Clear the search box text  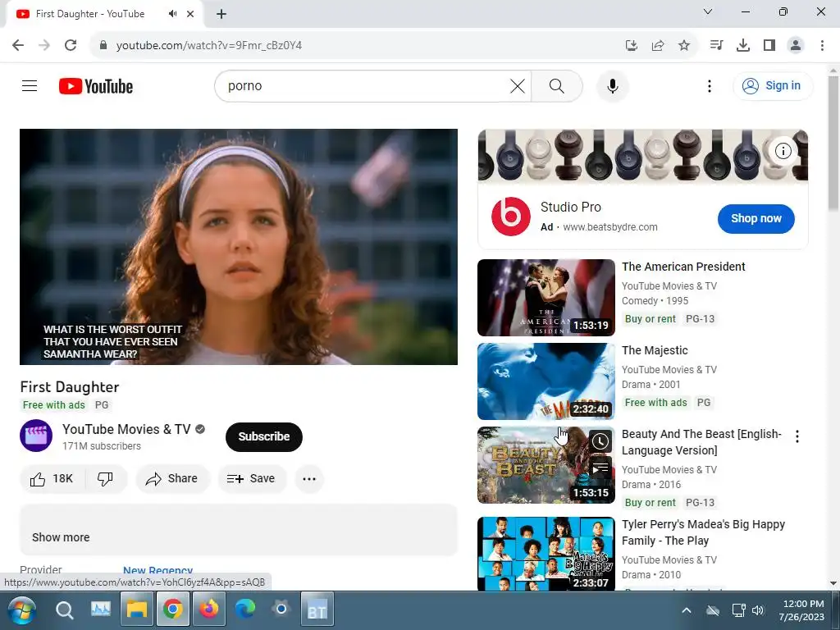coord(517,85)
